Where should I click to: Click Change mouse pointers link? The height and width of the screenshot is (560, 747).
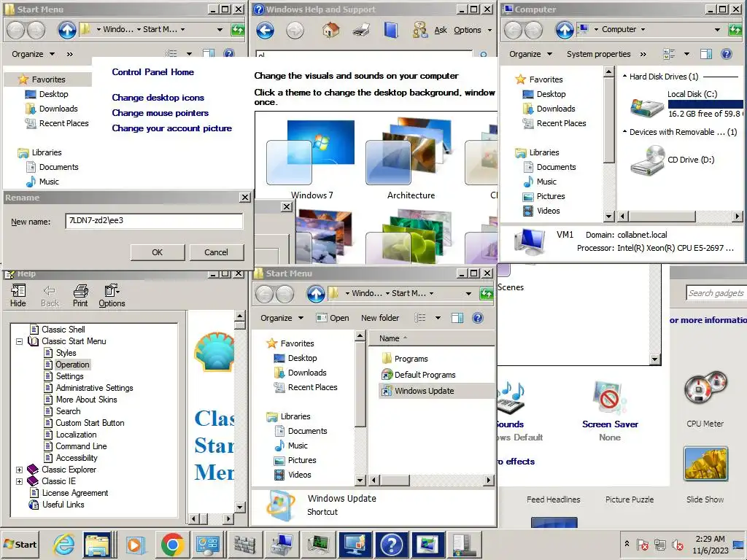[160, 113]
